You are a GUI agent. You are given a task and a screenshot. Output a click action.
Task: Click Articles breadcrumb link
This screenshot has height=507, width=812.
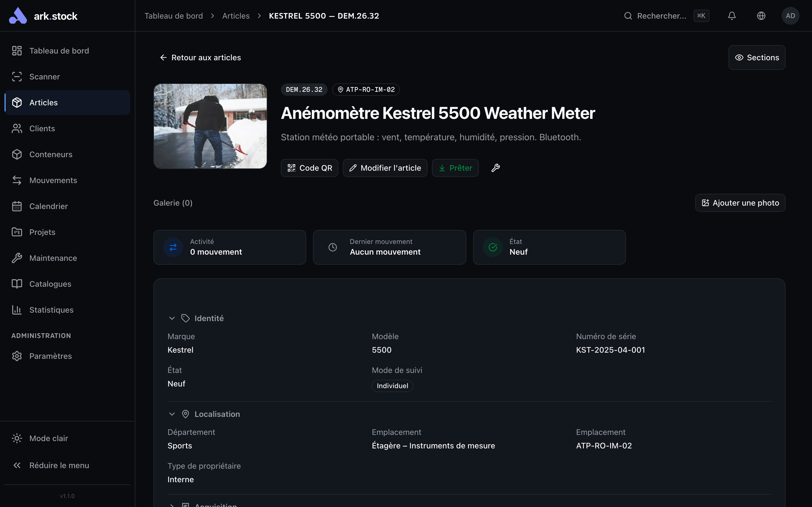[235, 16]
